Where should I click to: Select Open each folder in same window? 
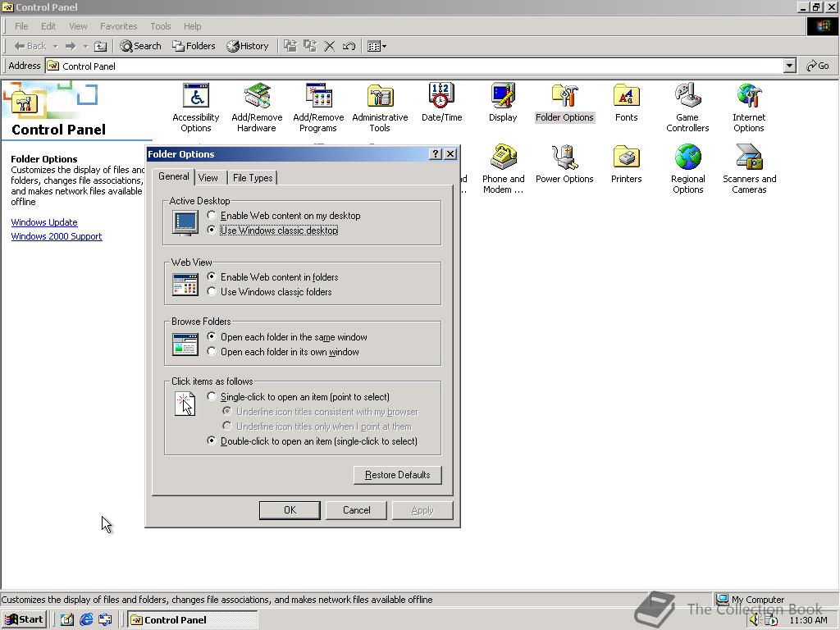(287, 337)
